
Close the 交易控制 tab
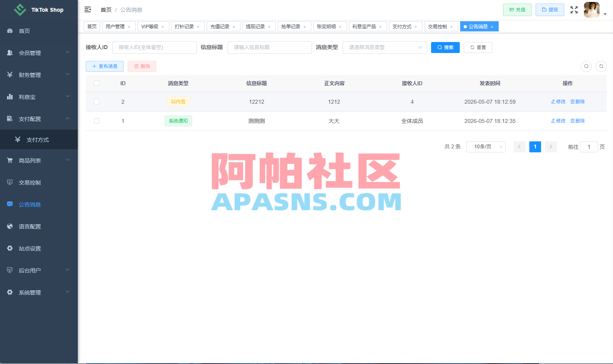451,27
